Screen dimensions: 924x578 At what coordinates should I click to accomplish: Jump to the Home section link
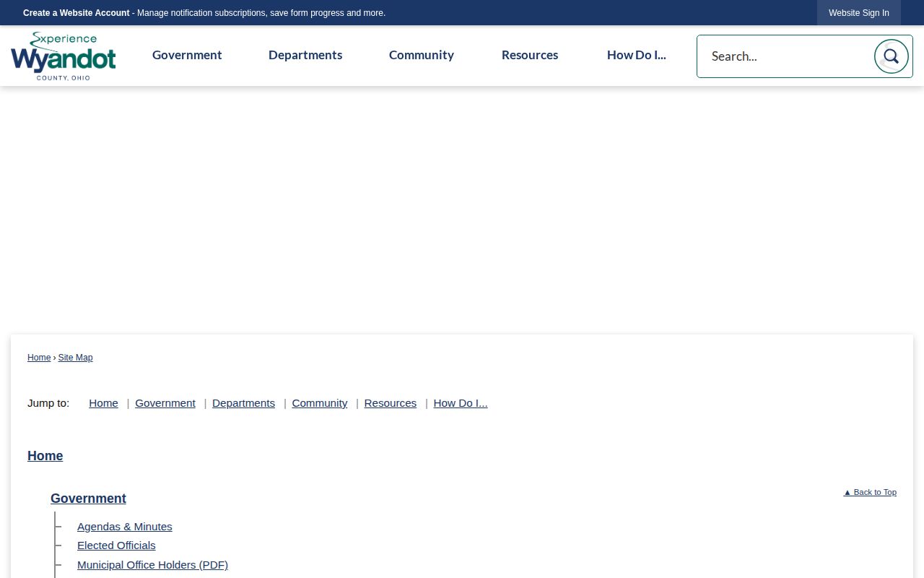click(x=103, y=403)
